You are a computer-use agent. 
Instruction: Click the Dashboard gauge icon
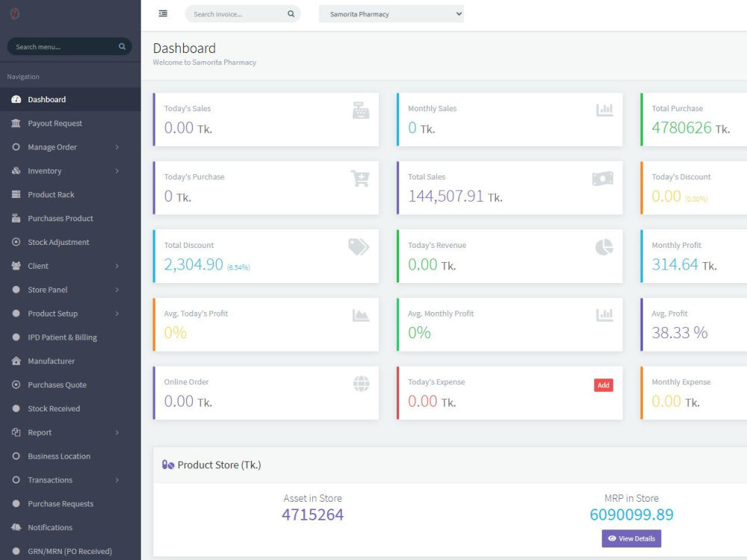pyautogui.click(x=16, y=99)
